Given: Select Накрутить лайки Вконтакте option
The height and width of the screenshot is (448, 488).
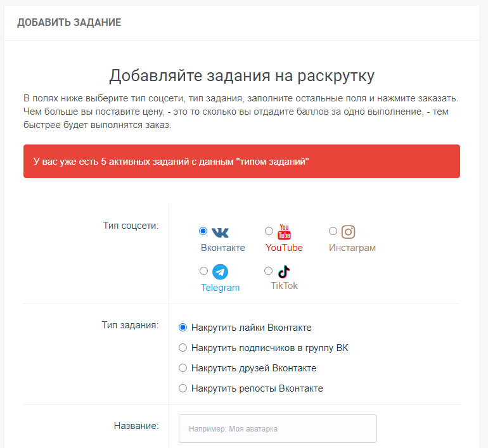Looking at the screenshot, I should tap(183, 328).
